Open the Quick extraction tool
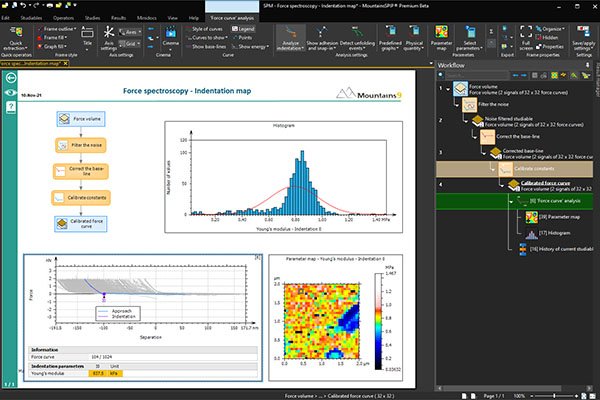 click(15, 38)
